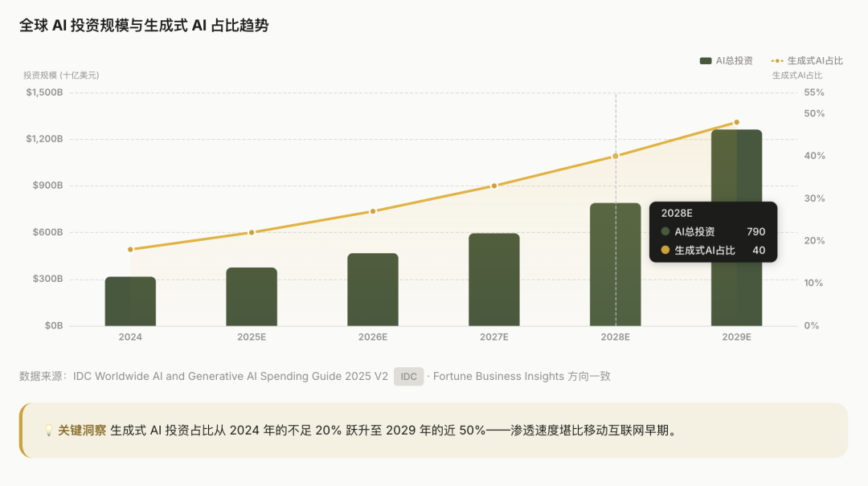Click the 20% right axis label

coord(814,241)
